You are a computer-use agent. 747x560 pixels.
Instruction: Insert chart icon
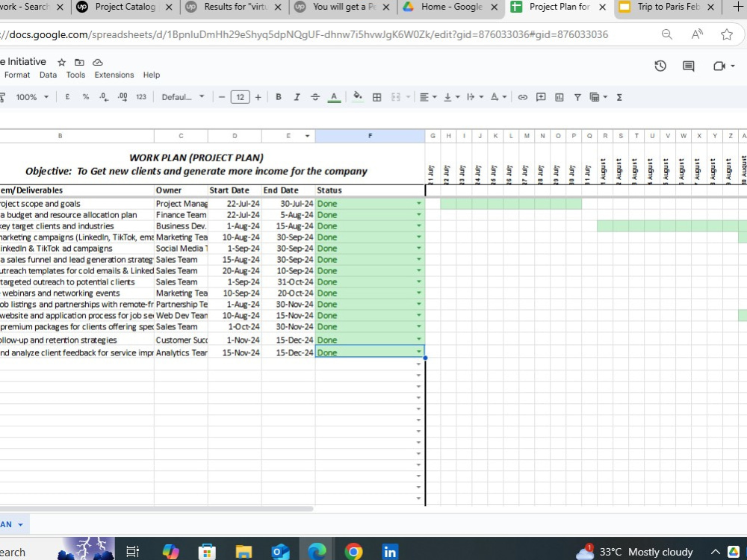(x=560, y=97)
